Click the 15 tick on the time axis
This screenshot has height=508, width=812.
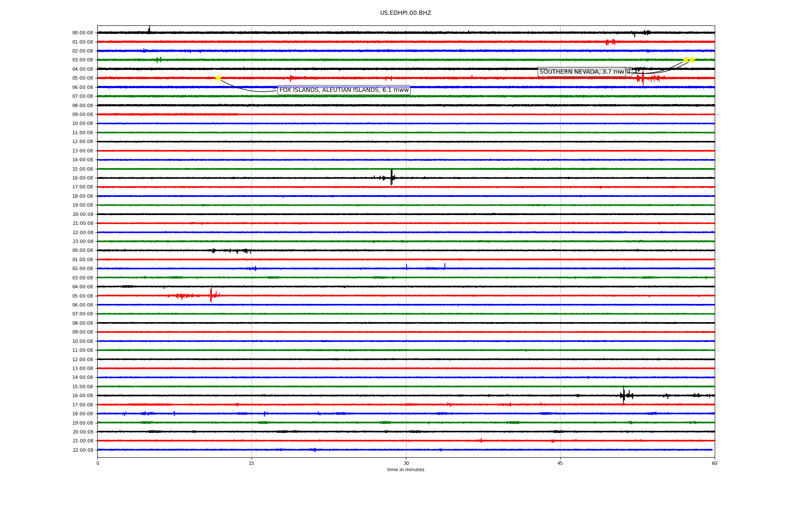252,463
